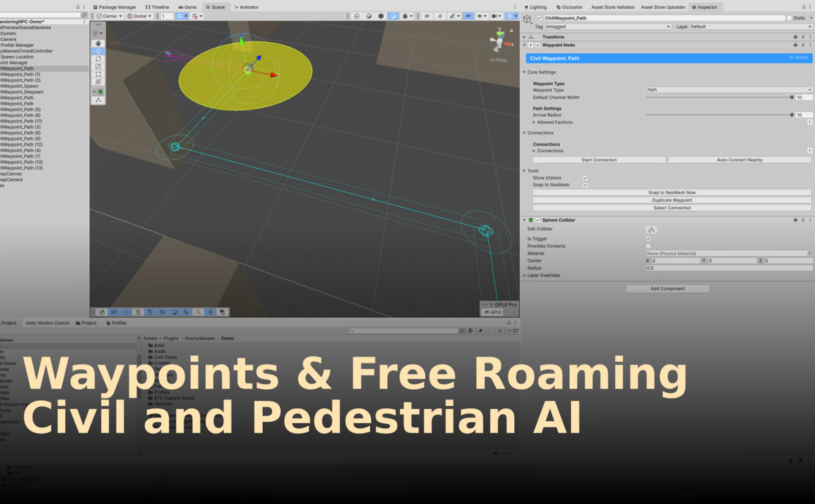Collapse the Core Settings section
The height and width of the screenshot is (504, 815).
point(524,72)
